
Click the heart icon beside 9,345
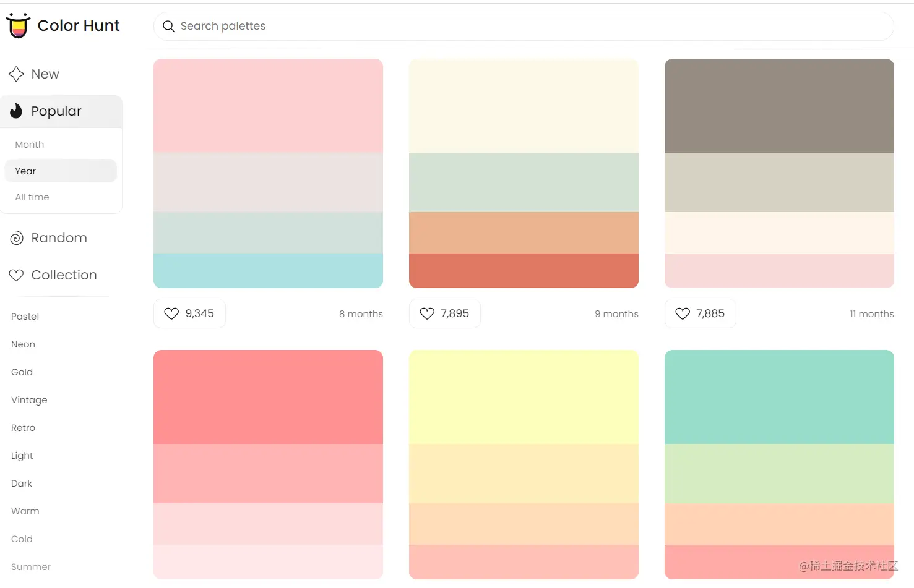171,313
